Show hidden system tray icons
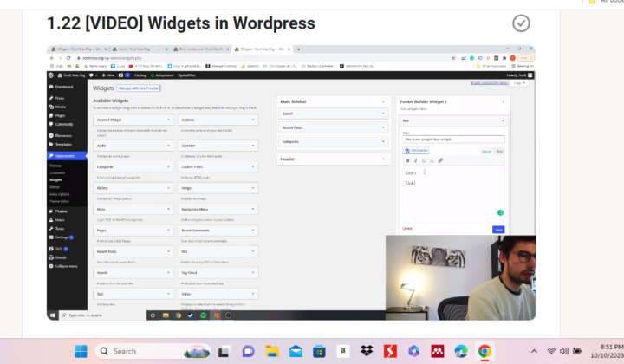 point(534,351)
